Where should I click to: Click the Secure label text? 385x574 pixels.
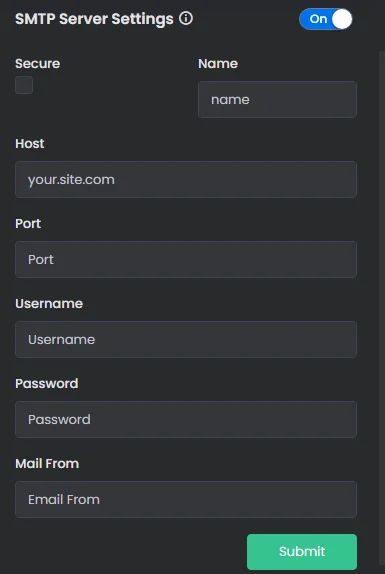[38, 64]
